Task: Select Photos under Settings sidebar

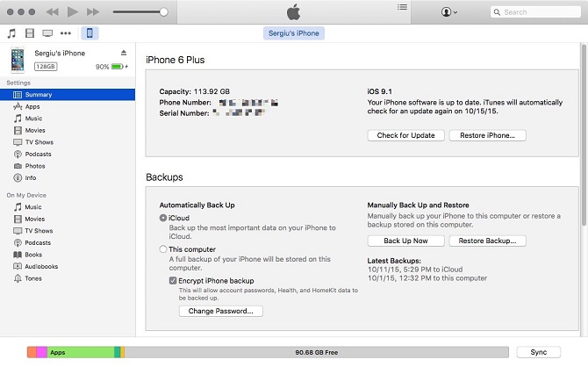Action: pyautogui.click(x=35, y=166)
